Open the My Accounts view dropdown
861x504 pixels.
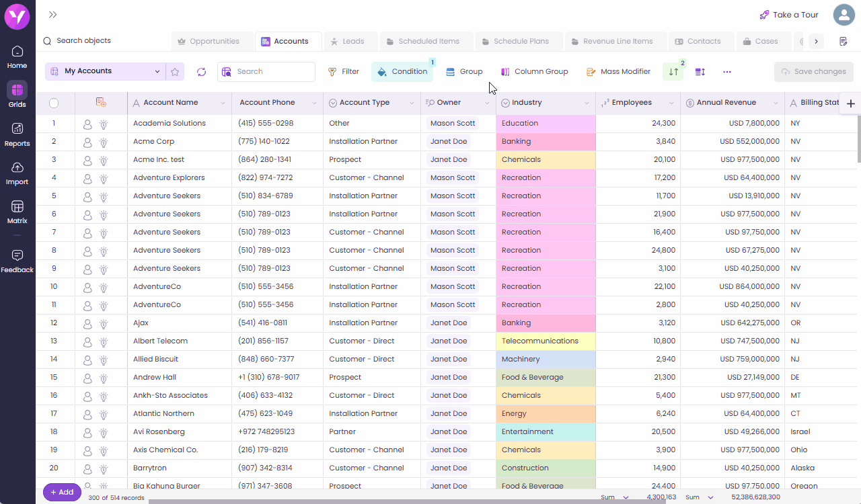click(157, 71)
